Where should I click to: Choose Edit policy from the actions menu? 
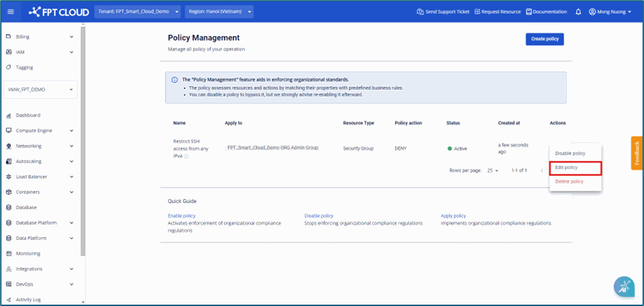575,168
